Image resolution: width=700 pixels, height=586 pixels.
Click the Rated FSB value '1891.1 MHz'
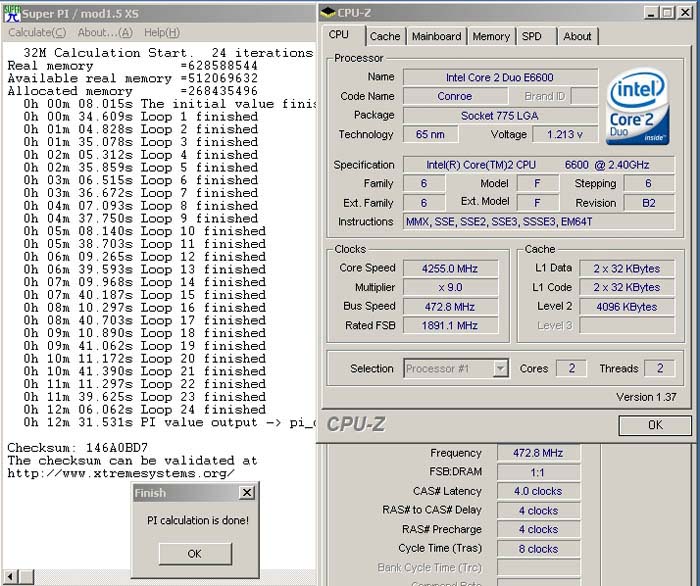450,325
